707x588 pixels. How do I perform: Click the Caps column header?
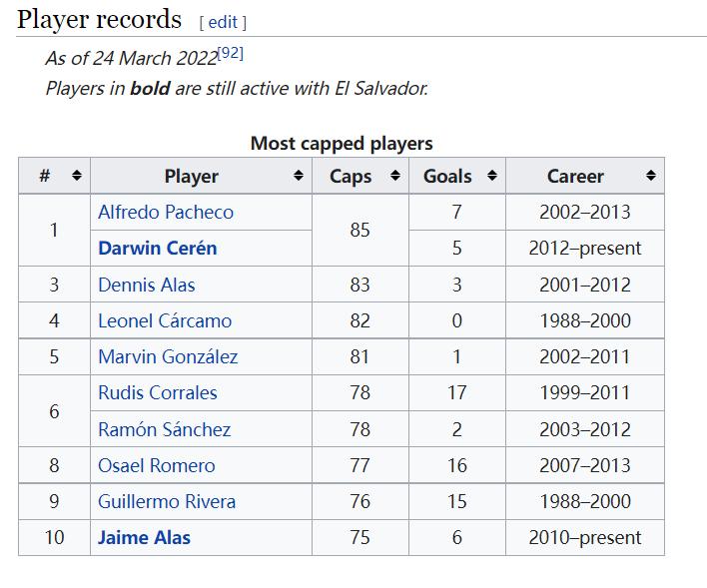tap(351, 176)
